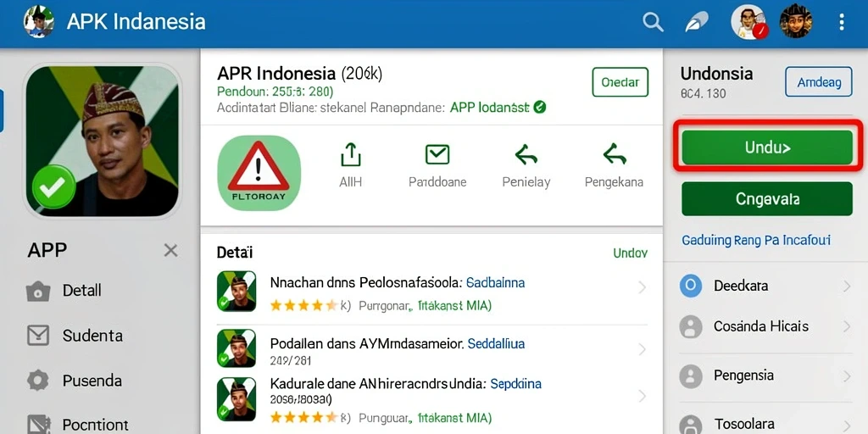The width and height of the screenshot is (868, 434).
Task: Click the Undonsia heading text
Action: [716, 74]
